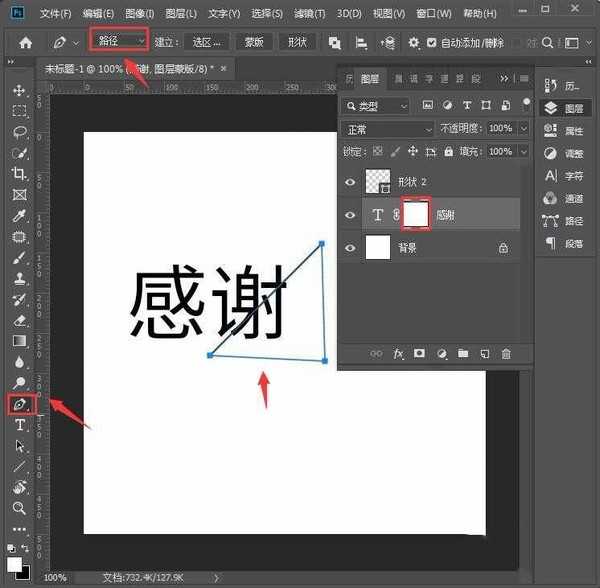Choose the Lasso tool
Image resolution: width=600 pixels, height=588 pixels.
[x=19, y=132]
